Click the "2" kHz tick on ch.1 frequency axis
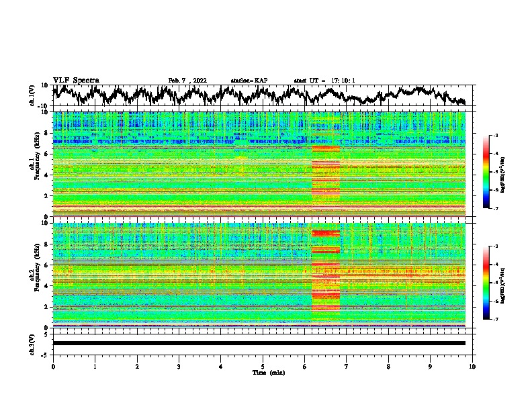Viewport: 532px width, 411px height. pyautogui.click(x=47, y=196)
